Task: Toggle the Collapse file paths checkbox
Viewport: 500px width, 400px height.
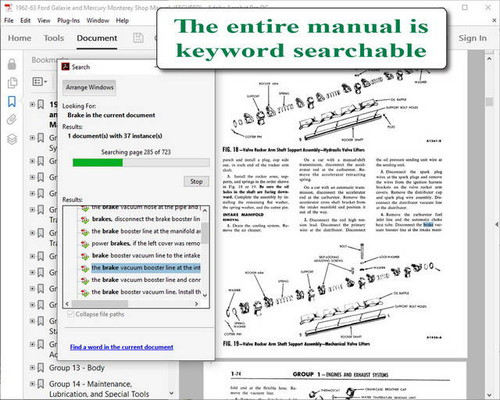Action: point(70,314)
